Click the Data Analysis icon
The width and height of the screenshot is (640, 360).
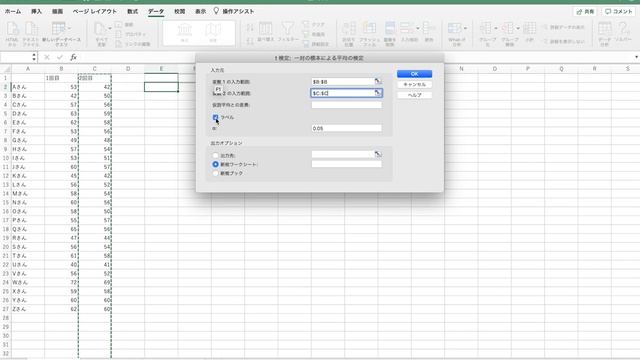[604, 29]
